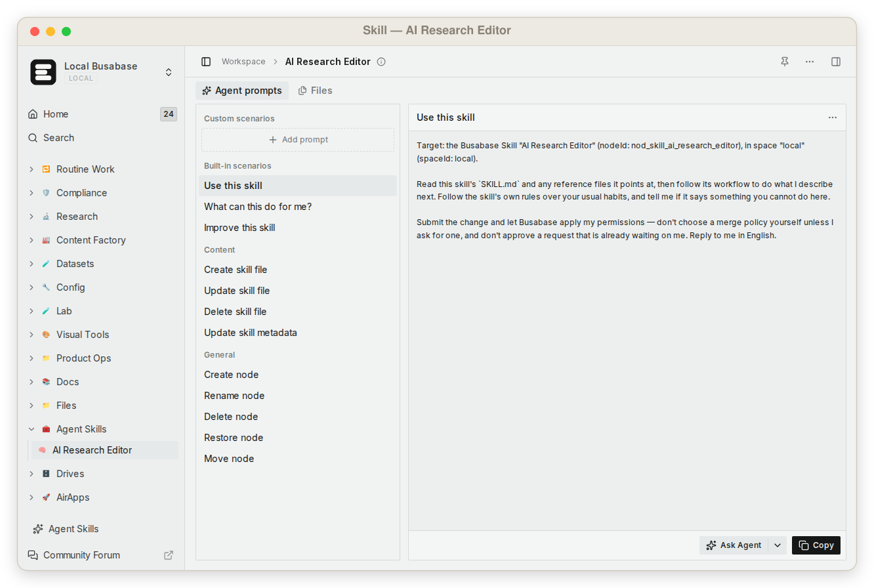The width and height of the screenshot is (874, 588).
Task: Toggle the right side panel icon
Action: [x=836, y=62]
